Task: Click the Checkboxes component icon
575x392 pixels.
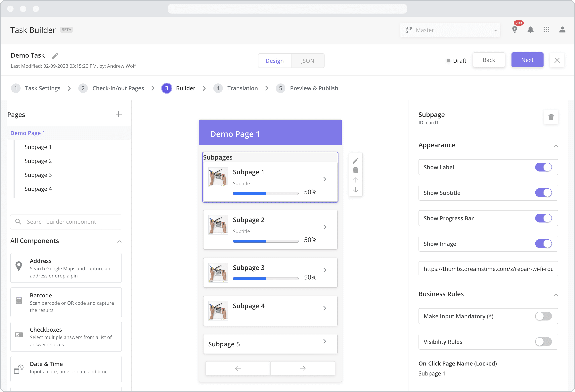Action: (x=19, y=335)
